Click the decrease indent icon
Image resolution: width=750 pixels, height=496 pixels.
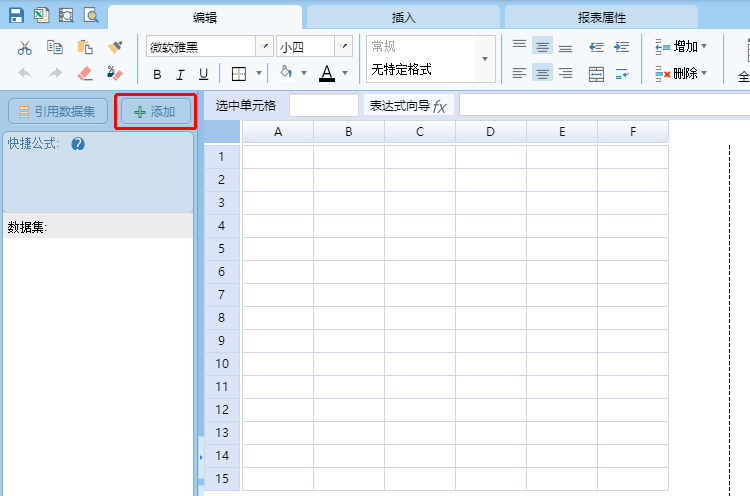(x=596, y=46)
